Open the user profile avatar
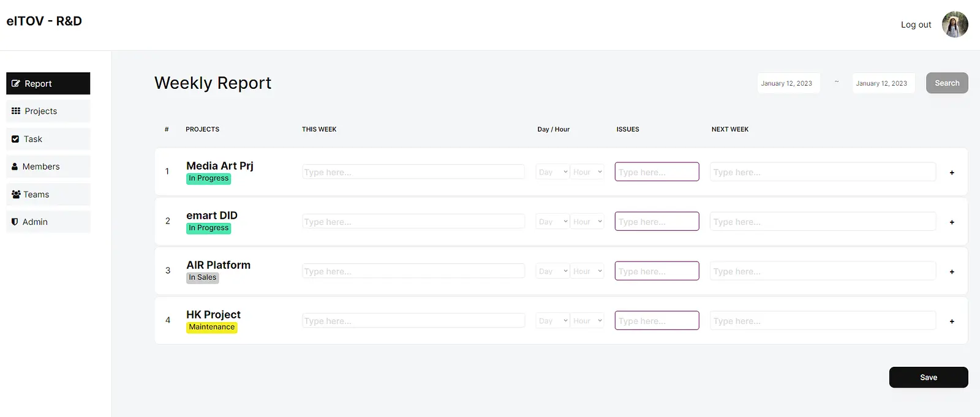This screenshot has width=980, height=417. pos(955,24)
